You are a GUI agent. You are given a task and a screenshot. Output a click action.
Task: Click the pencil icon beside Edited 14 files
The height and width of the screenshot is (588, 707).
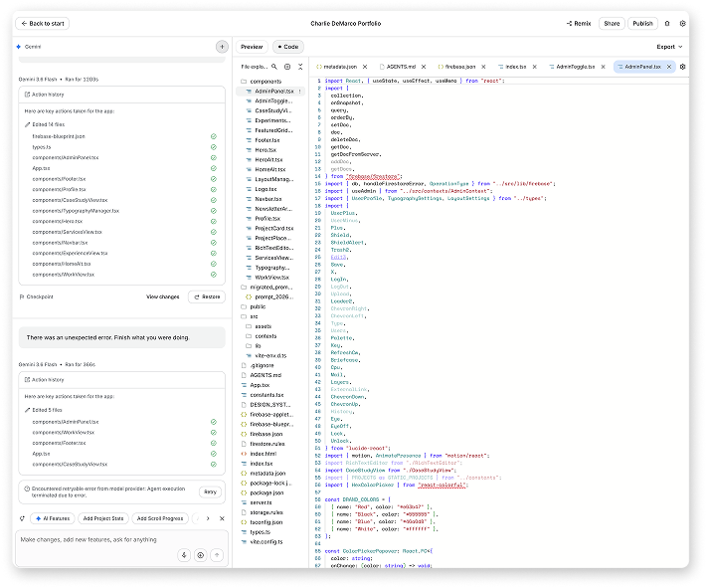[27, 124]
